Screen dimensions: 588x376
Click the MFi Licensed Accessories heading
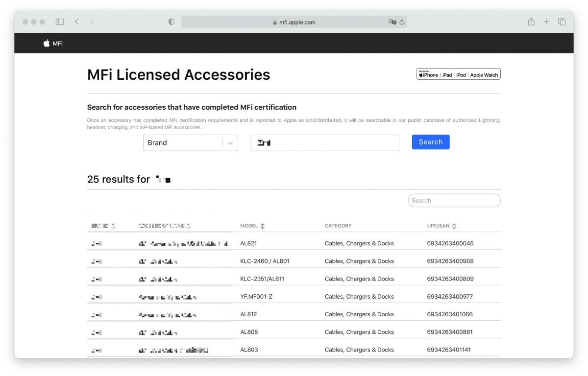(178, 74)
